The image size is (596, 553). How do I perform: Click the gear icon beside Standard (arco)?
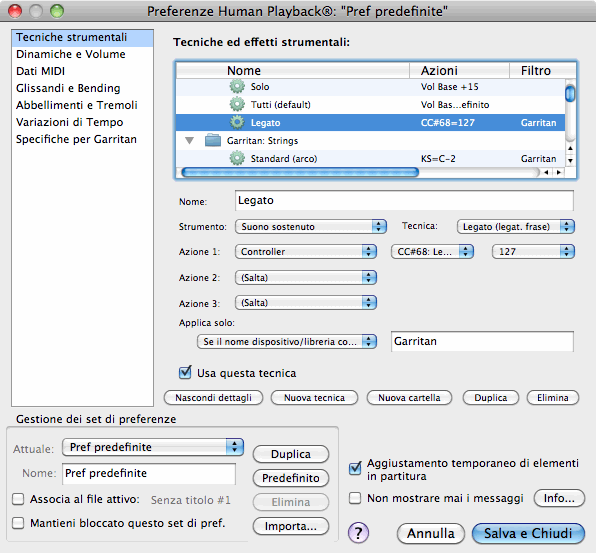(237, 158)
